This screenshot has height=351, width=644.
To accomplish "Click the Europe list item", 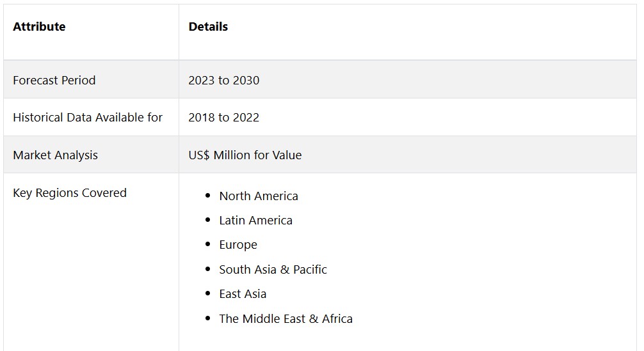I will (238, 245).
